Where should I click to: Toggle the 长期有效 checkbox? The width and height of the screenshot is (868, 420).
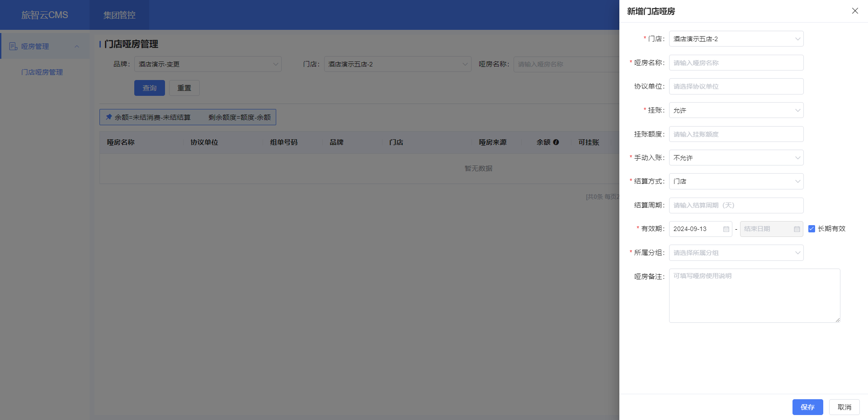pos(811,229)
